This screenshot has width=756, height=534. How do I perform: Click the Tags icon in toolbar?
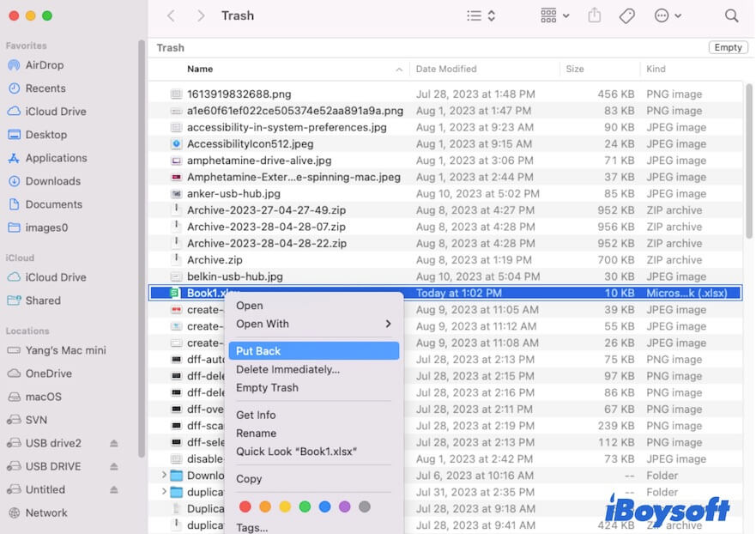[x=627, y=15]
